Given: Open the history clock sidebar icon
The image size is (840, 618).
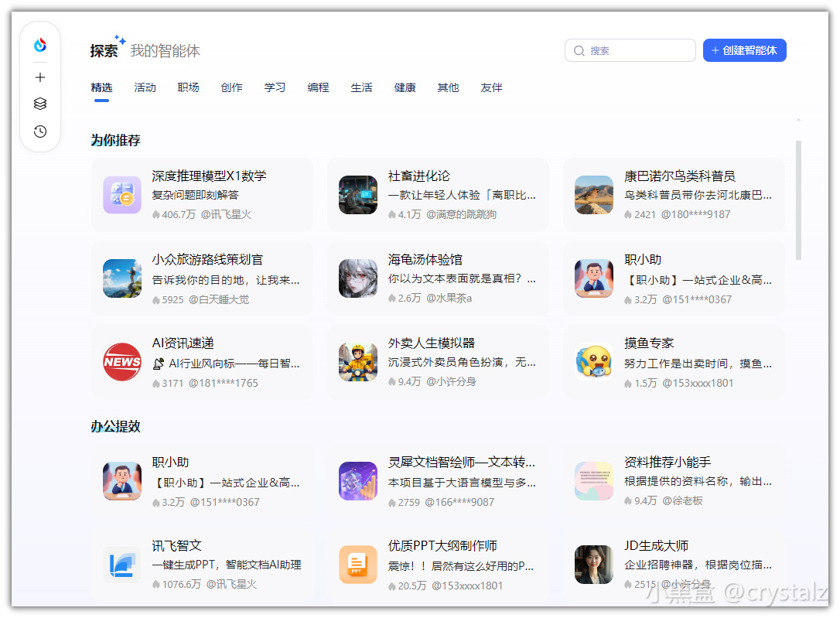Looking at the screenshot, I should [40, 131].
